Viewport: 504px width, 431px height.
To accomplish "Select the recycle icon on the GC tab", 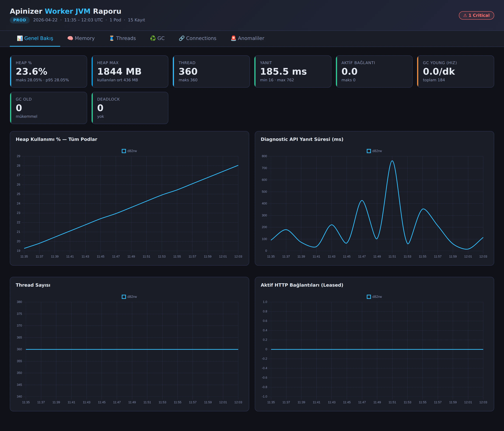I will click(x=153, y=38).
